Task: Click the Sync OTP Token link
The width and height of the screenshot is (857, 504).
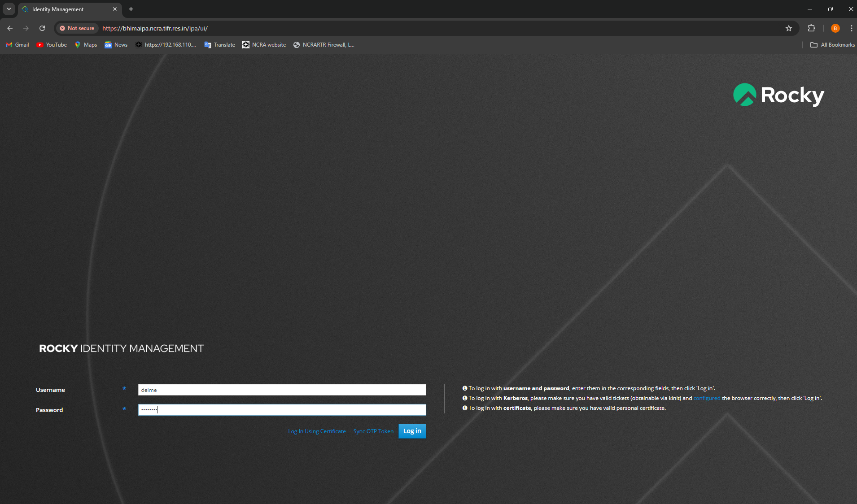Action: coord(373,431)
